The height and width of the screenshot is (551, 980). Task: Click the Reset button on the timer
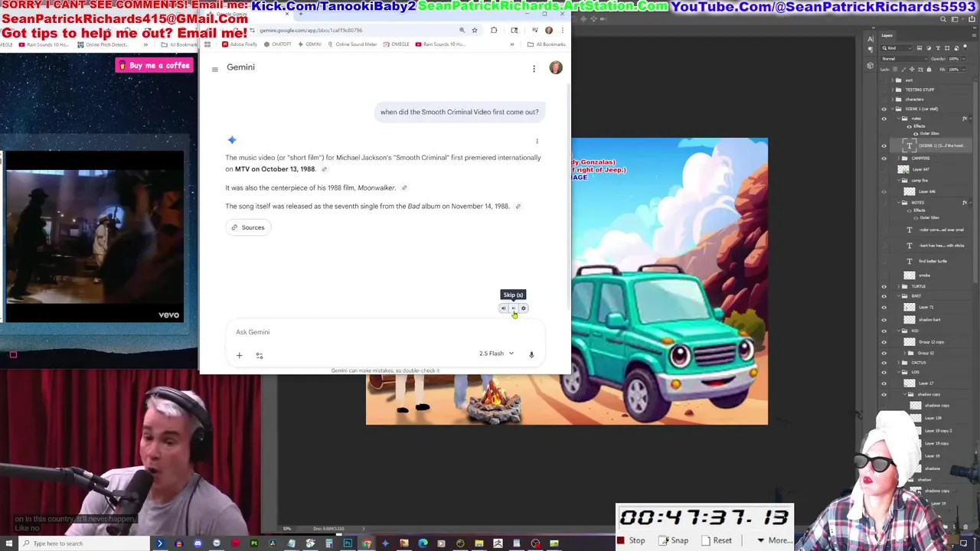(717, 540)
